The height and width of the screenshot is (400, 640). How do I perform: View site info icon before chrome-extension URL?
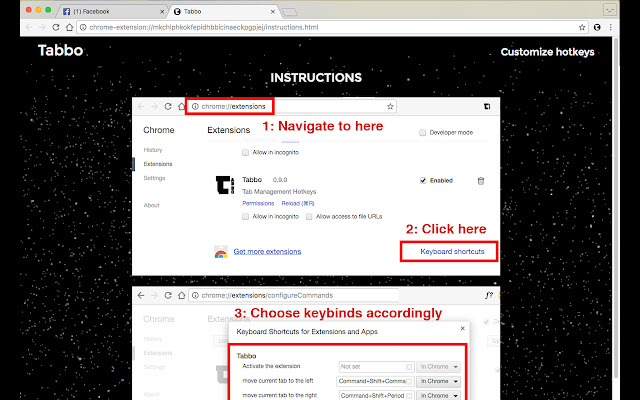tap(83, 27)
